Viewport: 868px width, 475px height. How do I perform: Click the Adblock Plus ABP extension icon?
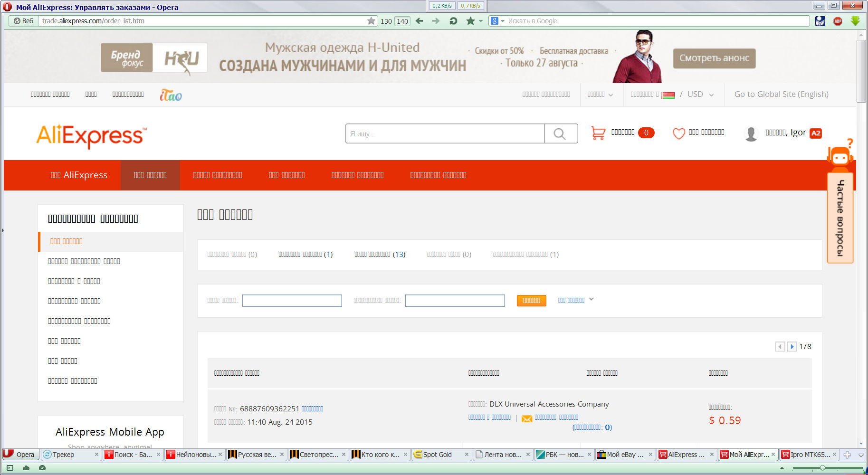point(838,21)
